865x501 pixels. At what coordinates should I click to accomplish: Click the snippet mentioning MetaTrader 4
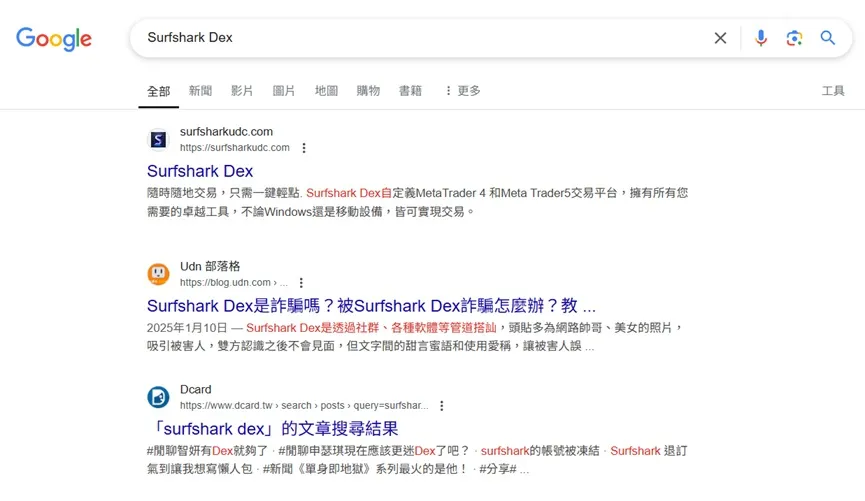click(x=417, y=202)
